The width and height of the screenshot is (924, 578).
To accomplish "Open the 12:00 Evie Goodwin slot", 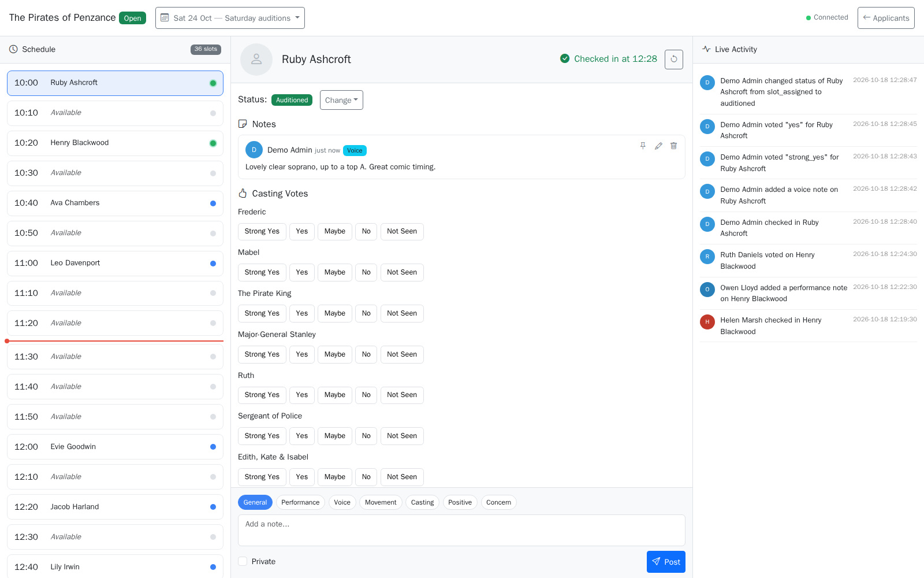I will [115, 447].
